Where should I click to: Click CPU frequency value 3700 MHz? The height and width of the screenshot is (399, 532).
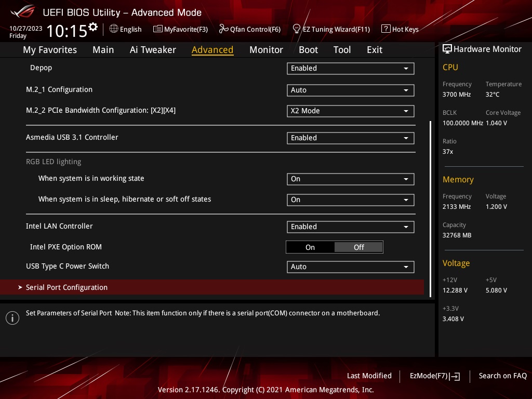coord(457,95)
